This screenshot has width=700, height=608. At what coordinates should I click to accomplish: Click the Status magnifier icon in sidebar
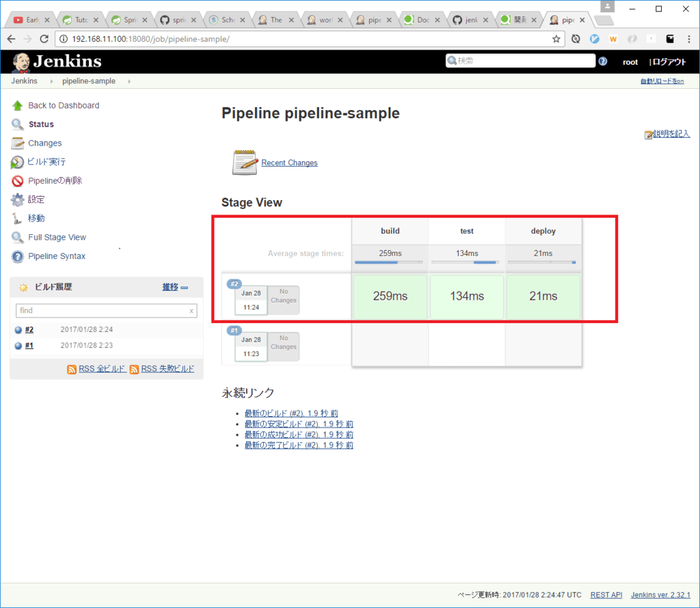pos(17,124)
